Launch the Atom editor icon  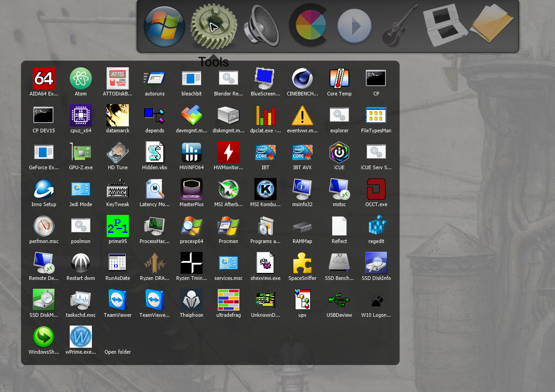click(81, 78)
